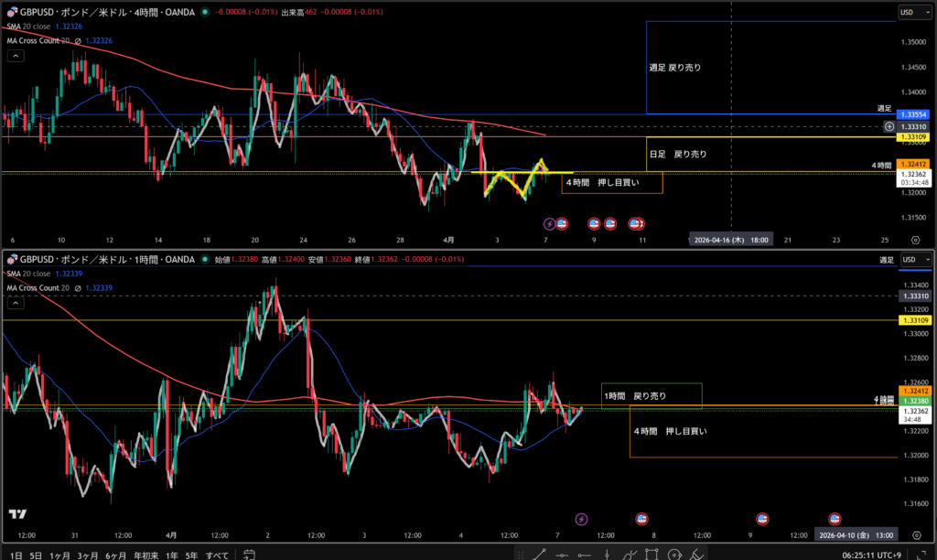Switch range to 年初来
Screen dimensions: 937x560
pos(144,555)
